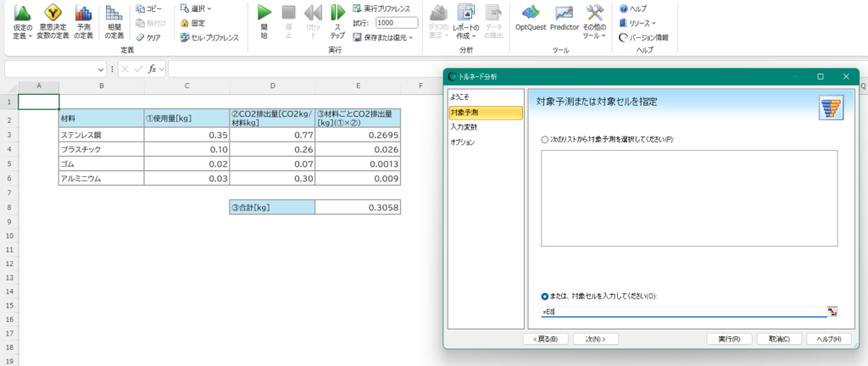Click the 意思決定変数の定義 icon
Viewport: 868px width, 366px height.
53,14
